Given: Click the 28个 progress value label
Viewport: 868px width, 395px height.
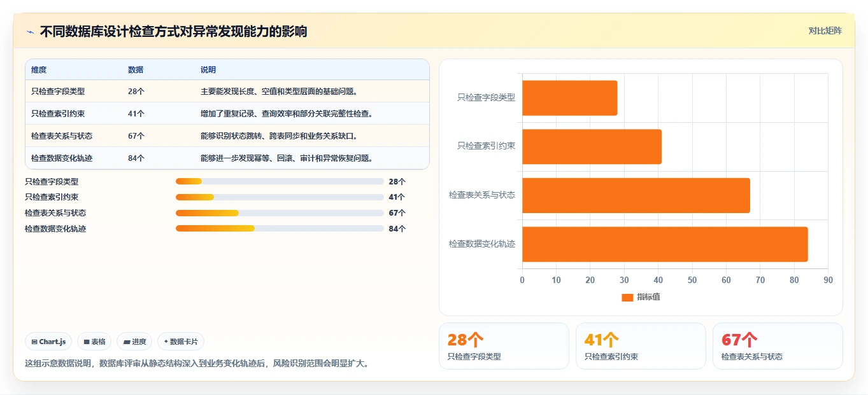Looking at the screenshot, I should coord(397,181).
